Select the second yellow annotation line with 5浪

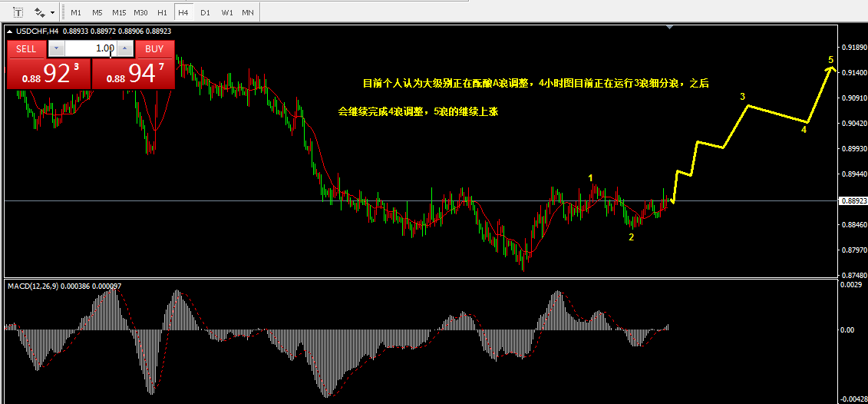tap(419, 112)
